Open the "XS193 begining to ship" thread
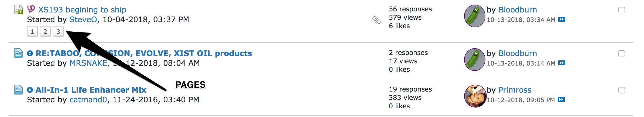This screenshot has width=644, height=117. (82, 10)
